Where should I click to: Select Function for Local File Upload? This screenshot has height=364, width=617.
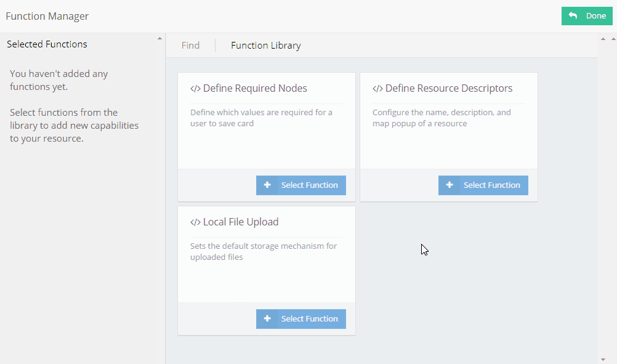(309, 318)
